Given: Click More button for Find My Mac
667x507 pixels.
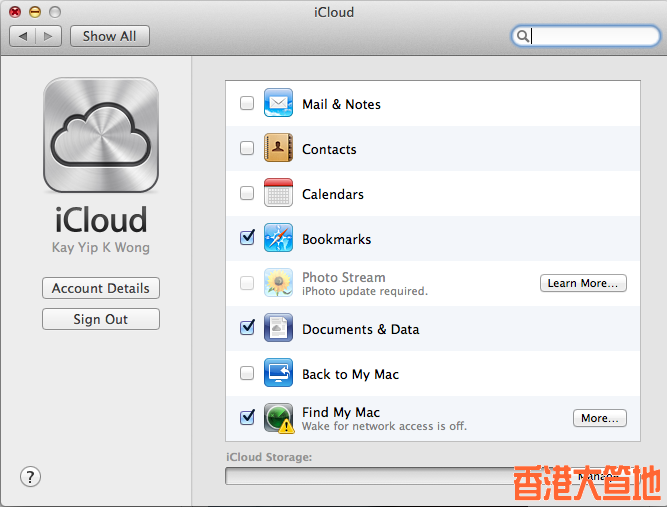Looking at the screenshot, I should pyautogui.click(x=600, y=418).
